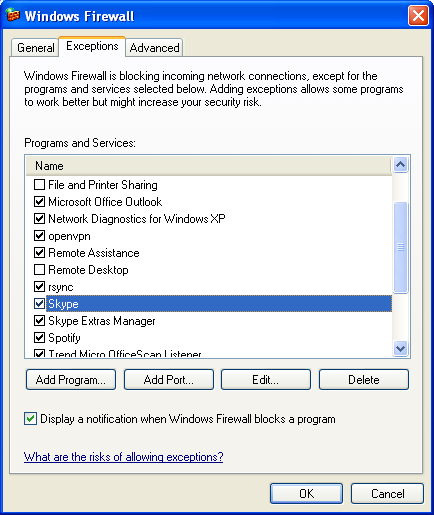Delete the selected exception
The width and height of the screenshot is (434, 515).
(x=364, y=379)
